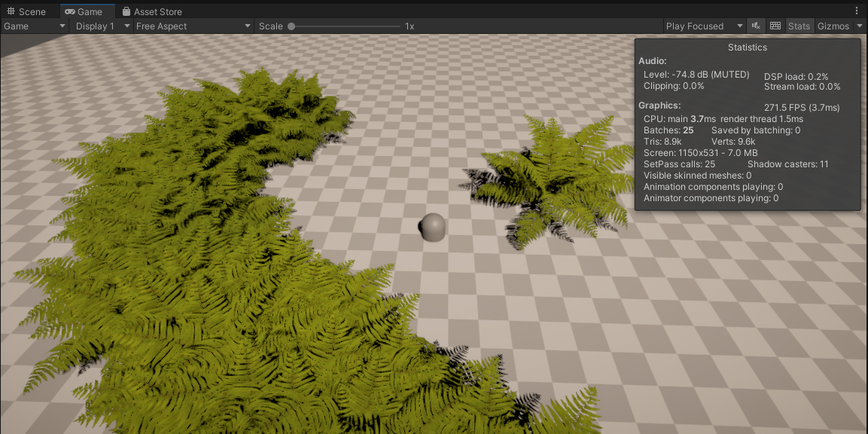Viewport: 868px width, 434px height.
Task: Toggle the Gizmos button
Action: pos(833,26)
